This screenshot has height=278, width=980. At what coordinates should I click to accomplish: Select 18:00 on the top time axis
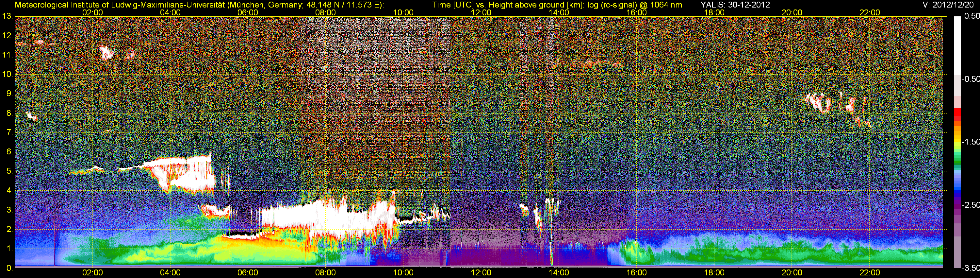714,12
